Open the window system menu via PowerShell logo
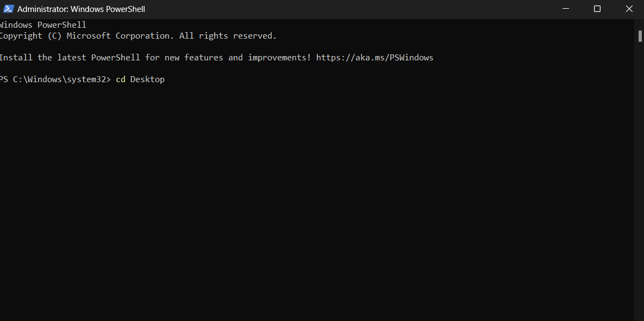The height and width of the screenshot is (321, 644). click(x=8, y=9)
